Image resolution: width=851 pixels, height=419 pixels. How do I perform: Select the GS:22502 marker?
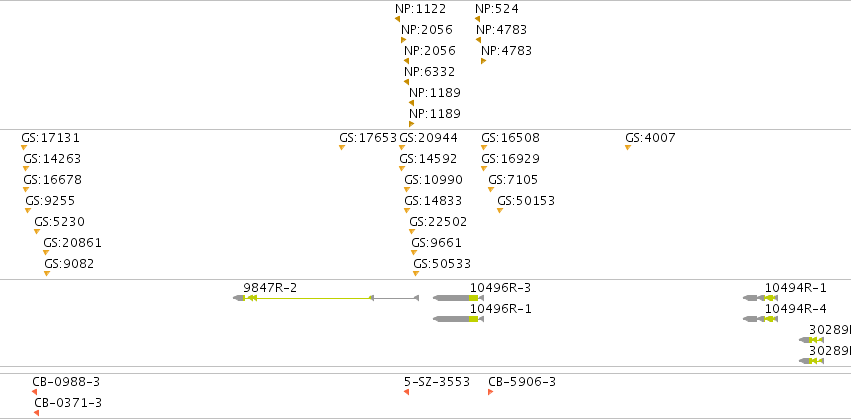[412, 232]
